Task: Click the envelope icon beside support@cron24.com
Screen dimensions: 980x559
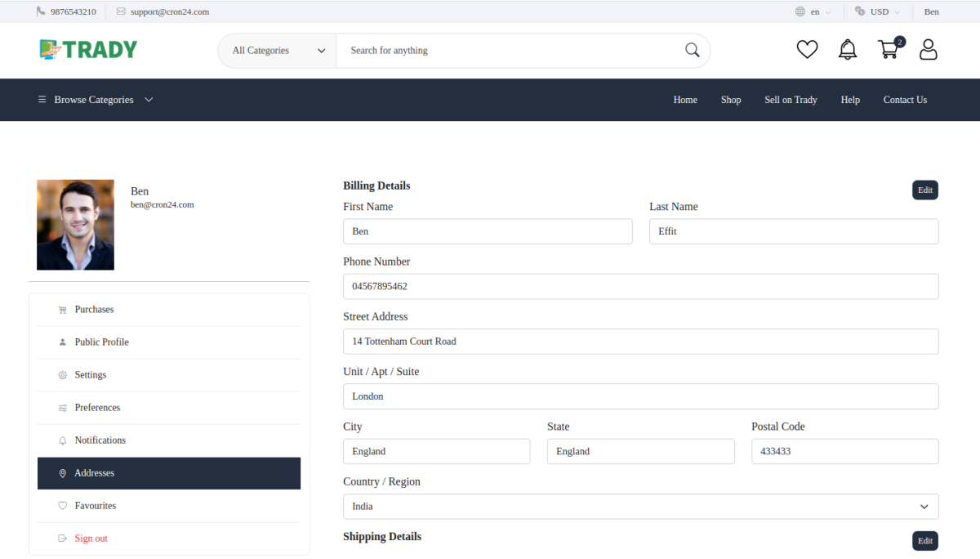Action: pos(121,11)
